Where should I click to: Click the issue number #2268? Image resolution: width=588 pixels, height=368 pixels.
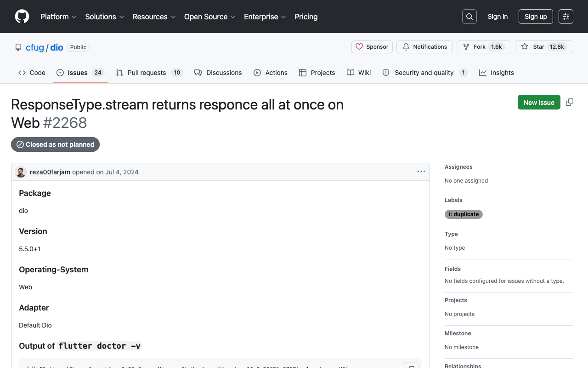[x=65, y=123]
